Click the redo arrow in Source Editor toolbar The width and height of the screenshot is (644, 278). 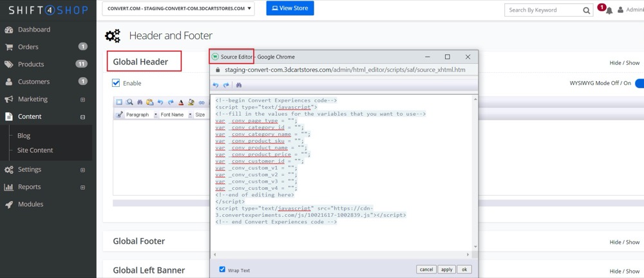click(x=226, y=85)
